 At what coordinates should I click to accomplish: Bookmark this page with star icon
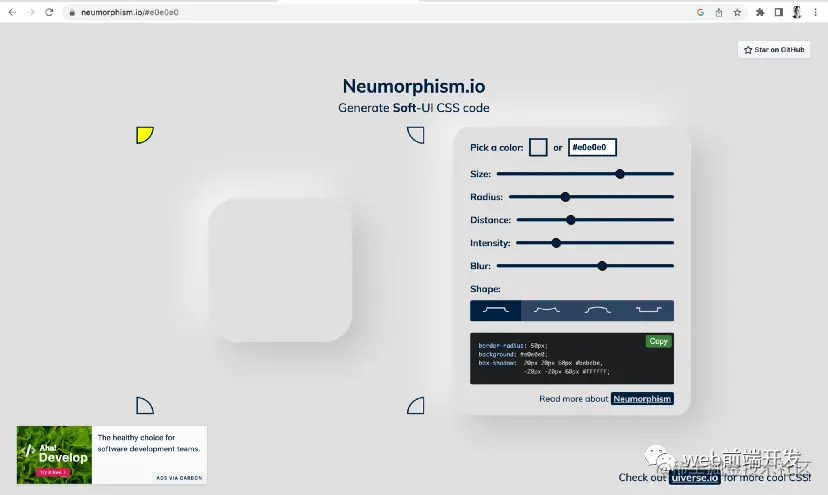point(737,12)
